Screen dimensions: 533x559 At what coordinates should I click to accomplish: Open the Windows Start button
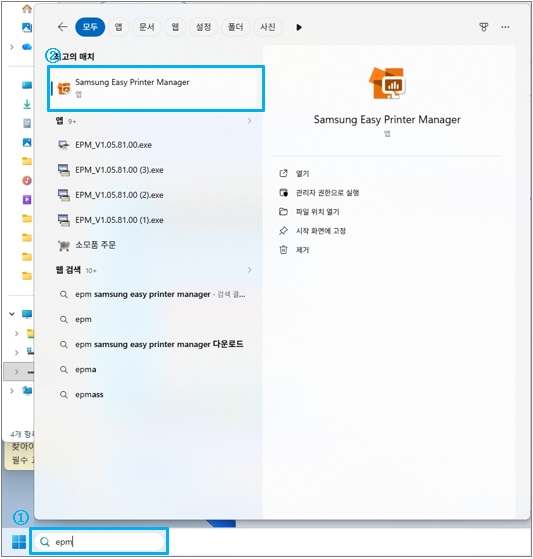pos(19,542)
